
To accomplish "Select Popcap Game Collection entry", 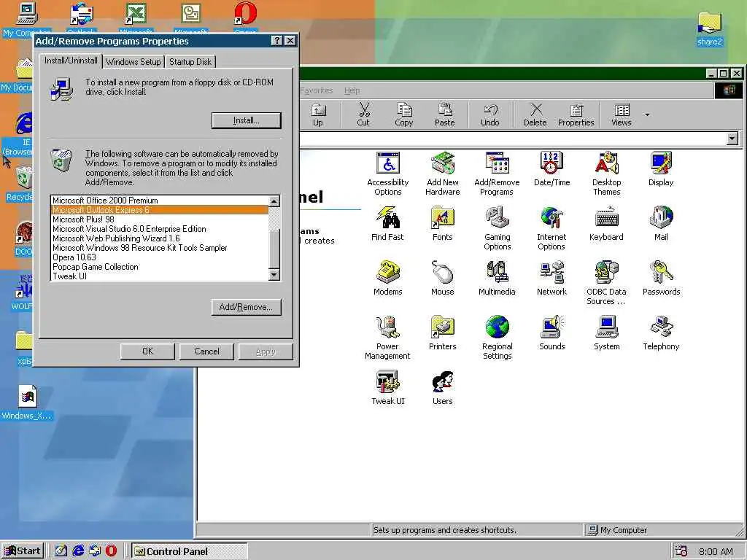I will [159, 267].
